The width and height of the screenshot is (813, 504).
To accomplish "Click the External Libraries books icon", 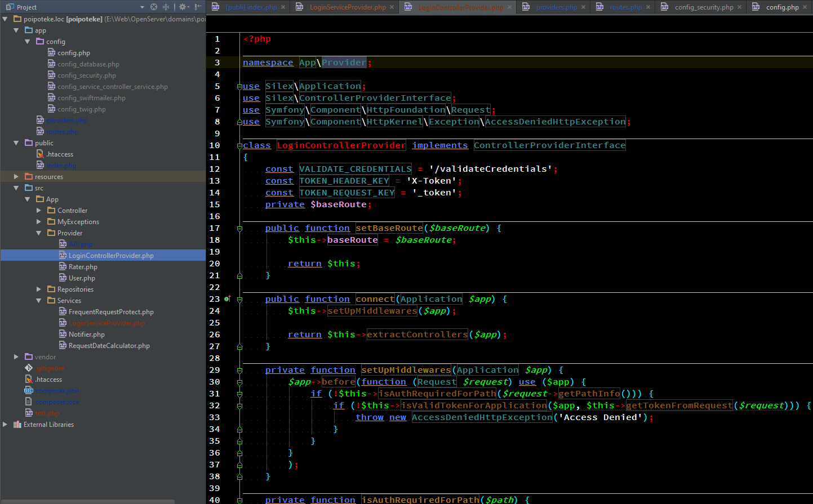I will click(x=17, y=424).
